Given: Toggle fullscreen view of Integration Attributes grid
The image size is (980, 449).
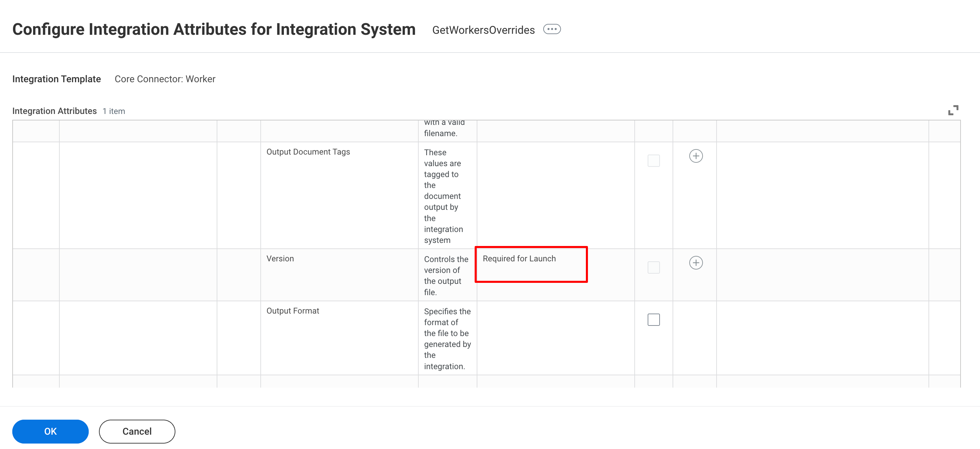Looking at the screenshot, I should [953, 110].
